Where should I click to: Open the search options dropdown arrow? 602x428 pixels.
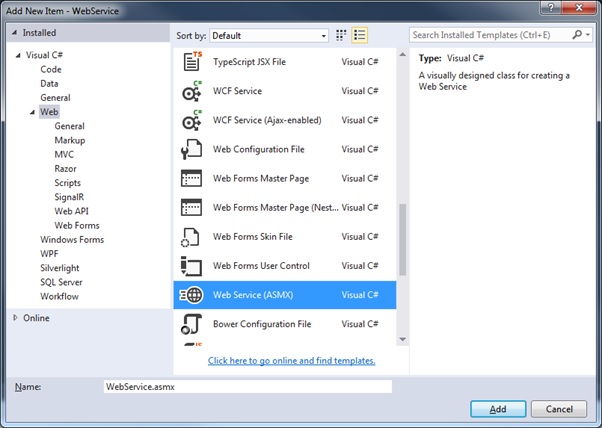[x=588, y=35]
